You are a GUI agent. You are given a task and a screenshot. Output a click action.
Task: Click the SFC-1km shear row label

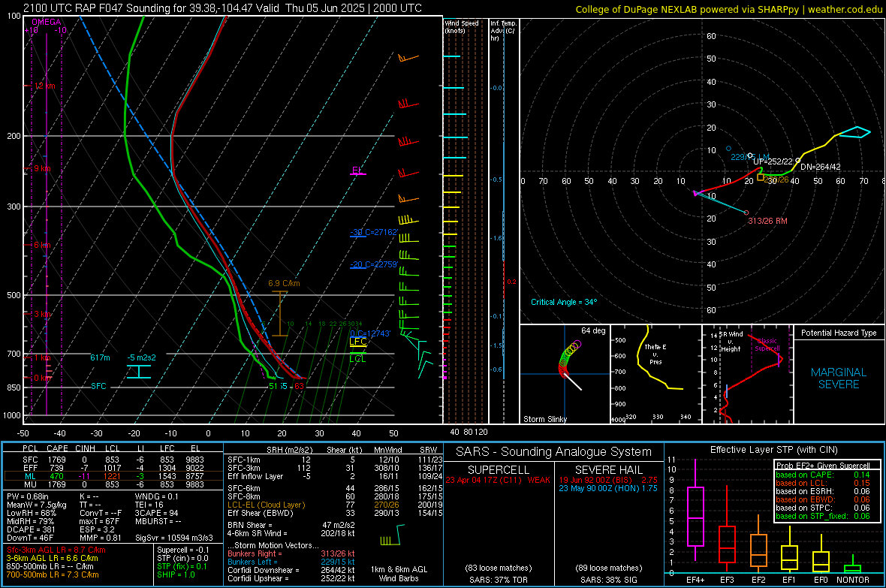point(244,460)
